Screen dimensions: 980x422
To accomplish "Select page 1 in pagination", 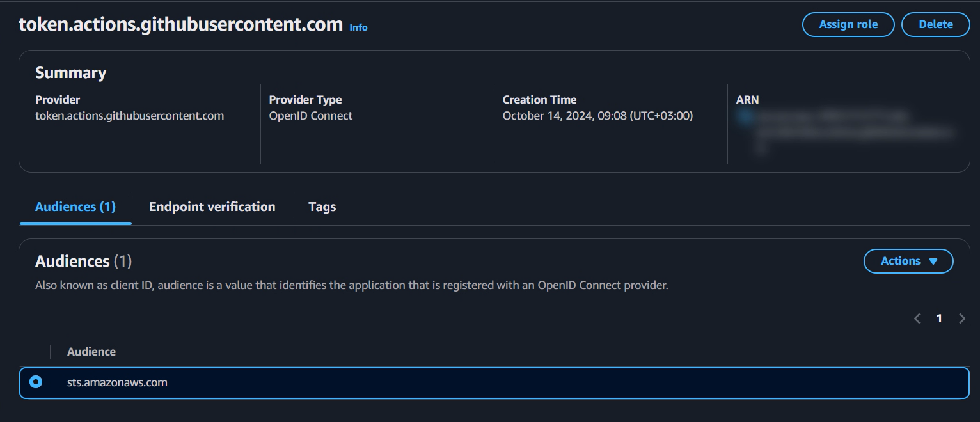I will click(939, 318).
